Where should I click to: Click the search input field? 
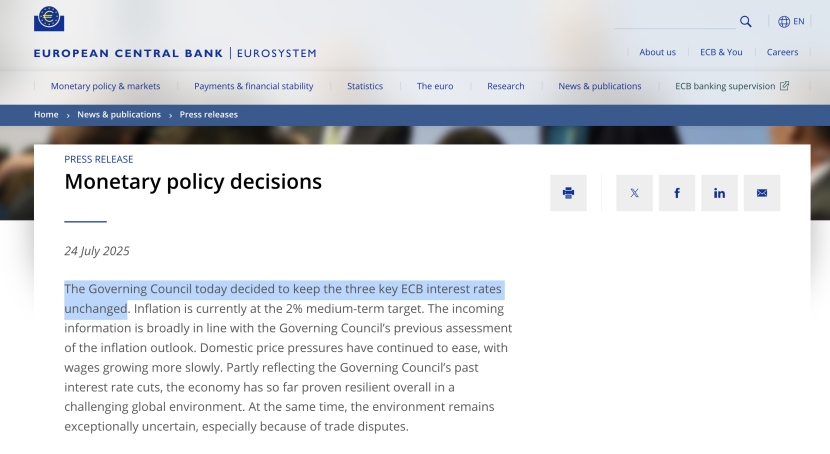675,21
